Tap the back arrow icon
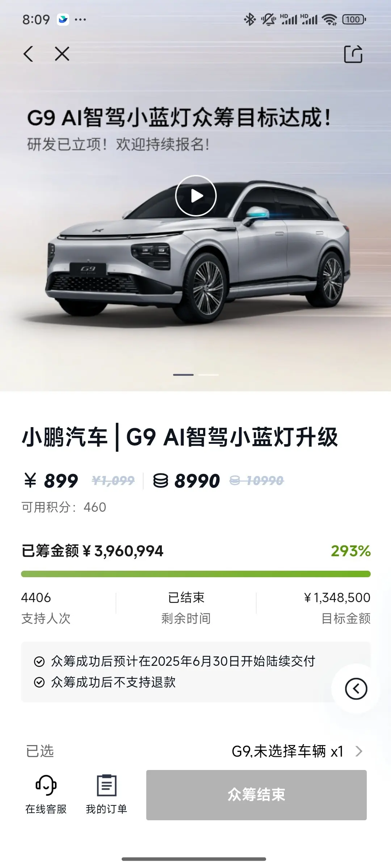Screen dimensions: 391x868 (29, 54)
